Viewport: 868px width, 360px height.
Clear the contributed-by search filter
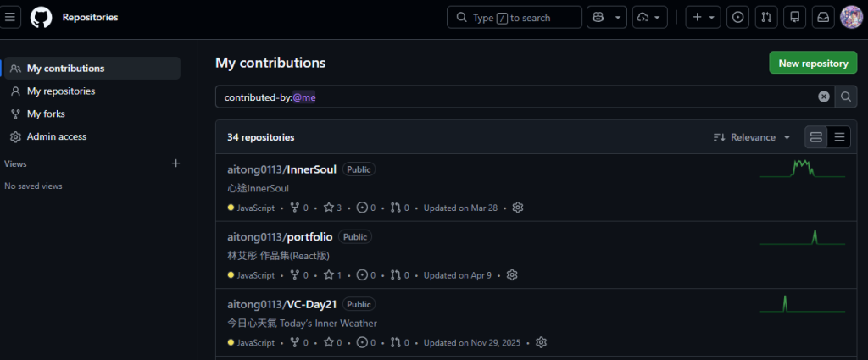[x=824, y=97]
